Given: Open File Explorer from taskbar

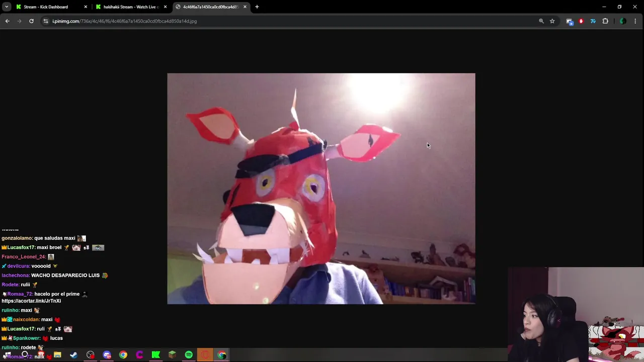Looking at the screenshot, I should 57,355.
